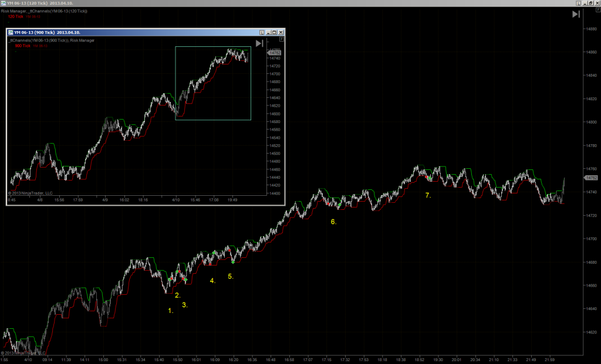This screenshot has width=601, height=364.
Task: Restore down the main 120 Tick window
Action: [590, 3]
